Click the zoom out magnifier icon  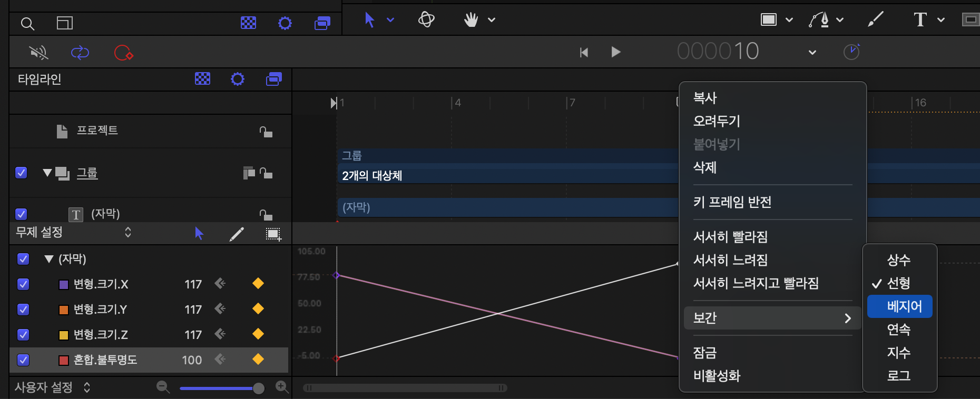(x=163, y=387)
